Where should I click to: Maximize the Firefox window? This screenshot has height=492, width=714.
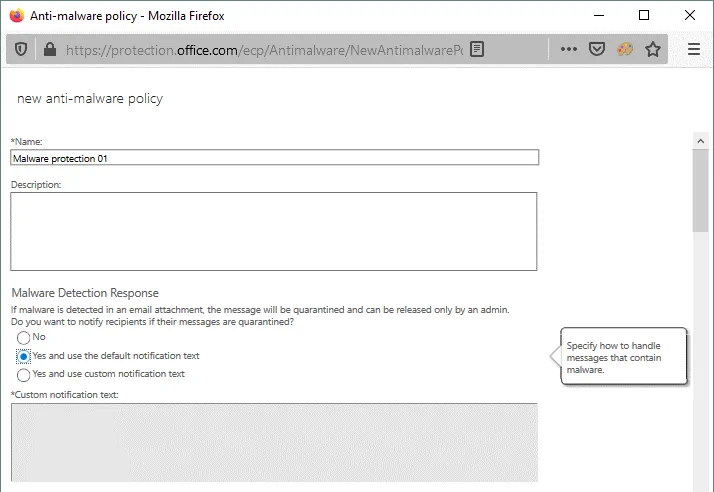click(644, 15)
